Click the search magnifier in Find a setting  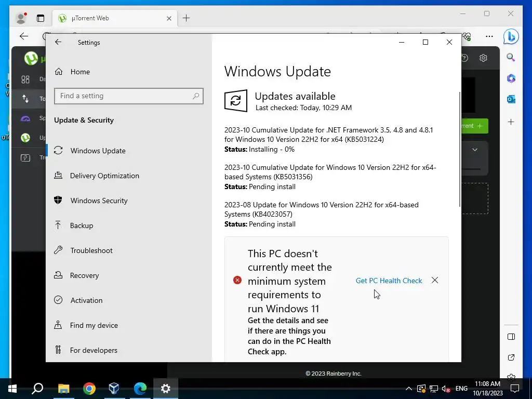[x=196, y=96]
